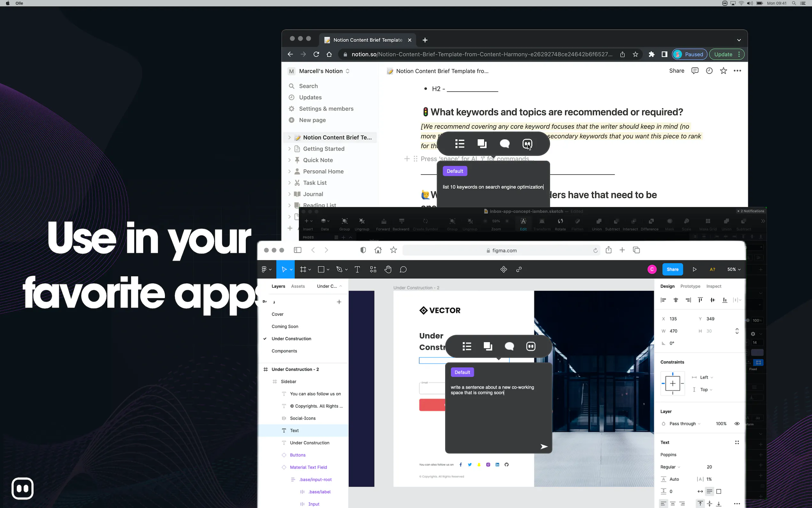Select the Figma Hand tool
The image size is (812, 508).
[x=388, y=269]
